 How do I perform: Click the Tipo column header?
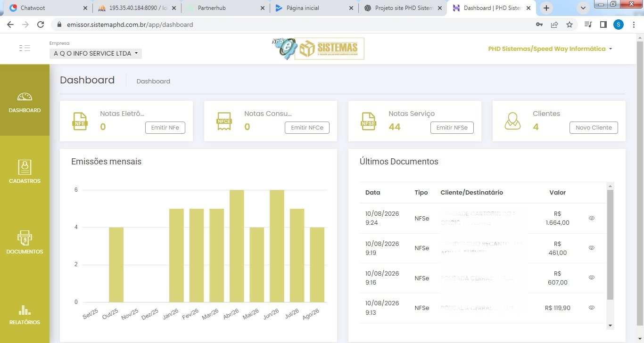[x=421, y=192]
